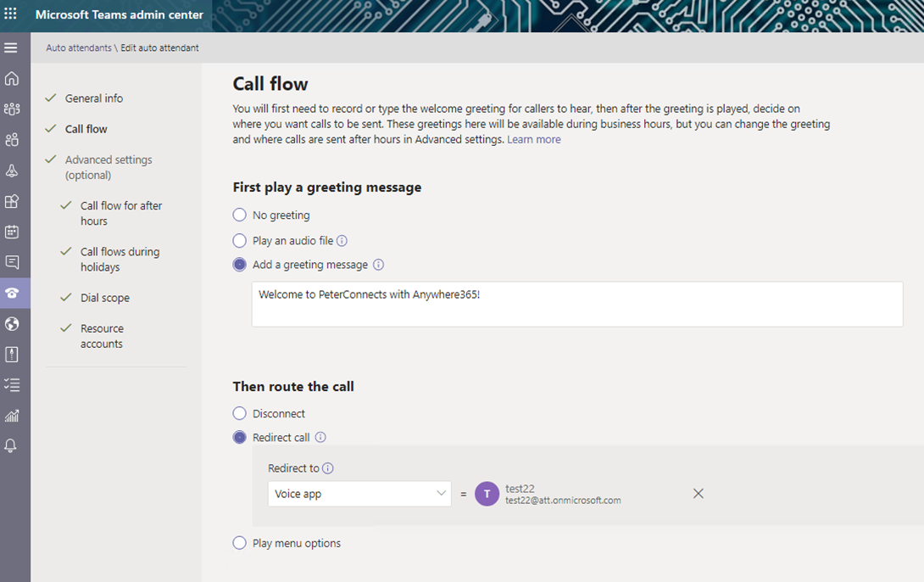Navigate to Auto attendants breadcrumb
The image size is (924, 582).
tap(78, 48)
